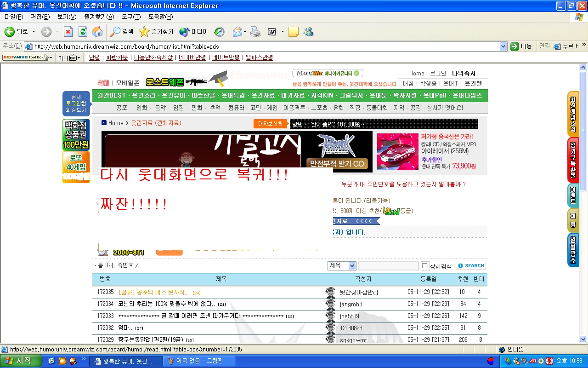The width and height of the screenshot is (588, 368).
Task: Click the Print toolbar icon
Action: pos(255,32)
